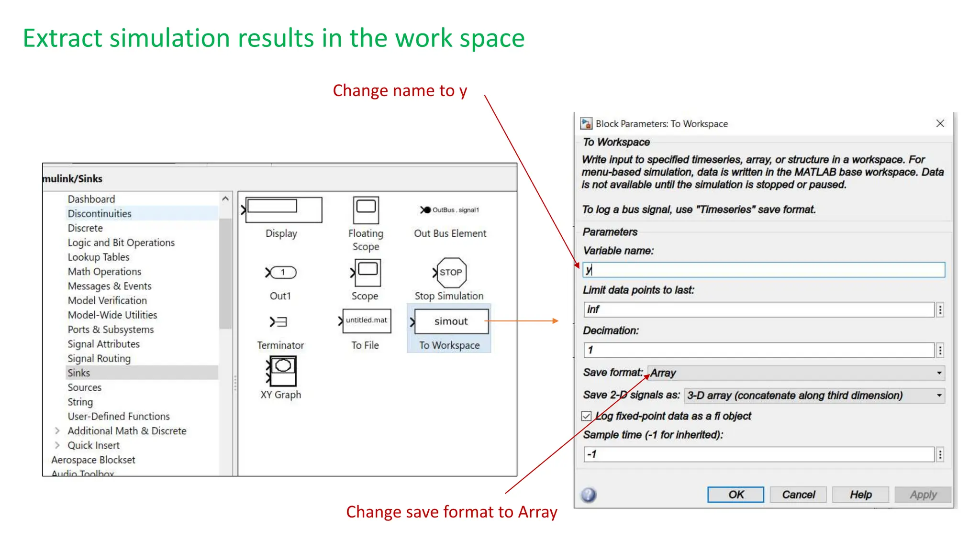Image resolution: width=980 pixels, height=551 pixels.
Task: Select Math Operations library
Action: (x=104, y=272)
